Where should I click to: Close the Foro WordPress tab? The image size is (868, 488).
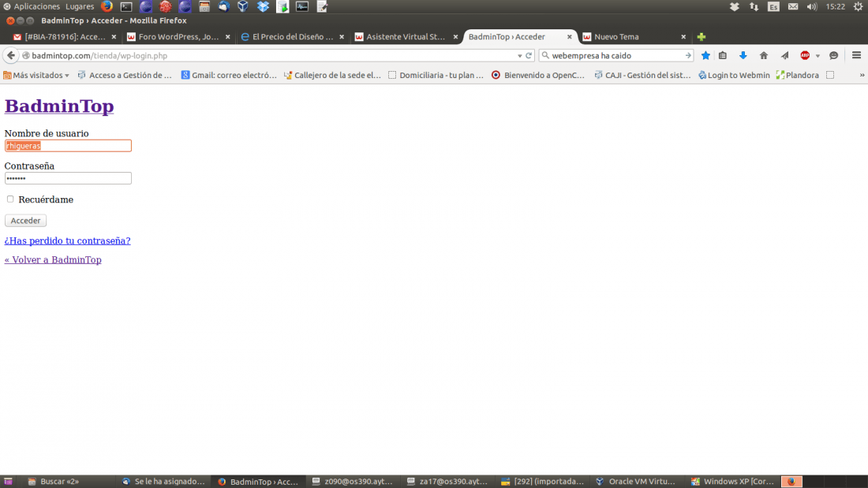coord(227,37)
